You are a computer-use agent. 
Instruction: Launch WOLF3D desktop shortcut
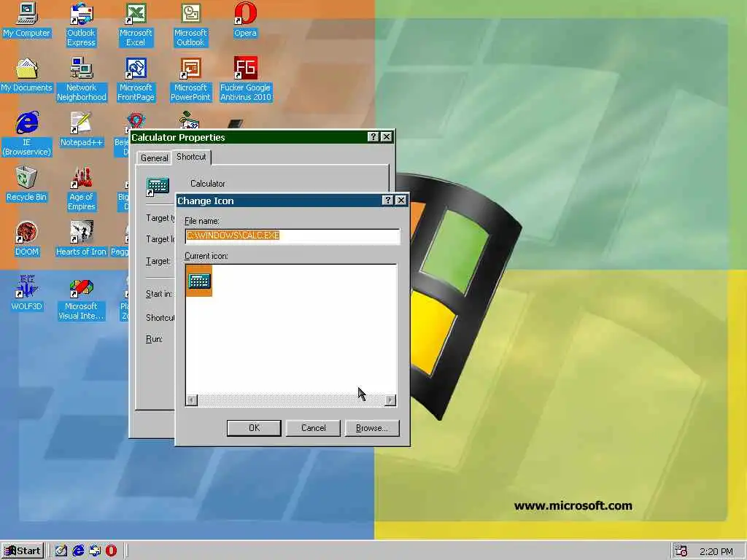click(27, 293)
